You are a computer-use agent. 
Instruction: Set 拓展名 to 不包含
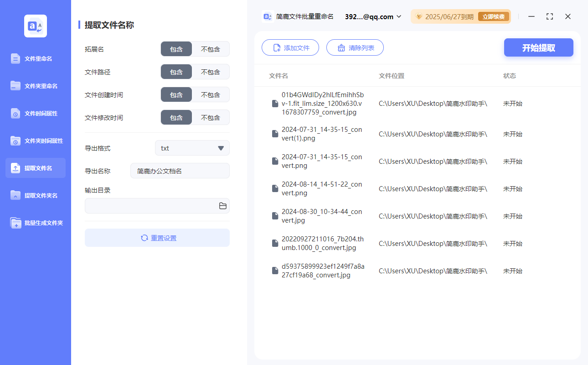(x=211, y=49)
